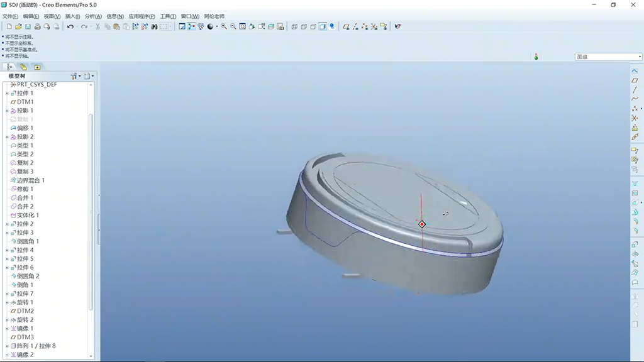Image resolution: width=644 pixels, height=362 pixels.
Task: Select the Datum Plane tool in right toolbar
Action: (635, 80)
